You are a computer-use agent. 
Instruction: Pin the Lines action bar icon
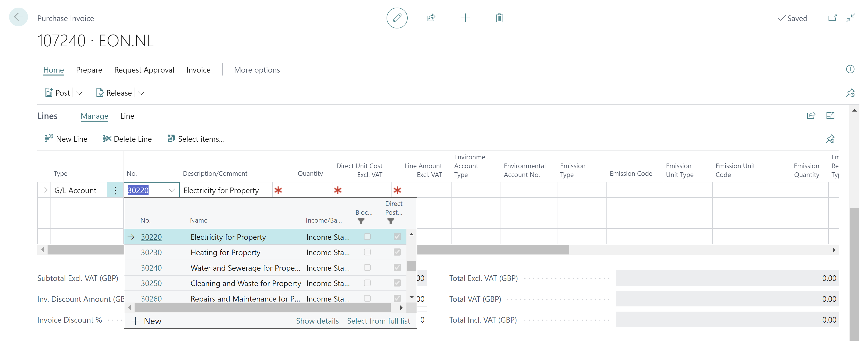point(830,139)
